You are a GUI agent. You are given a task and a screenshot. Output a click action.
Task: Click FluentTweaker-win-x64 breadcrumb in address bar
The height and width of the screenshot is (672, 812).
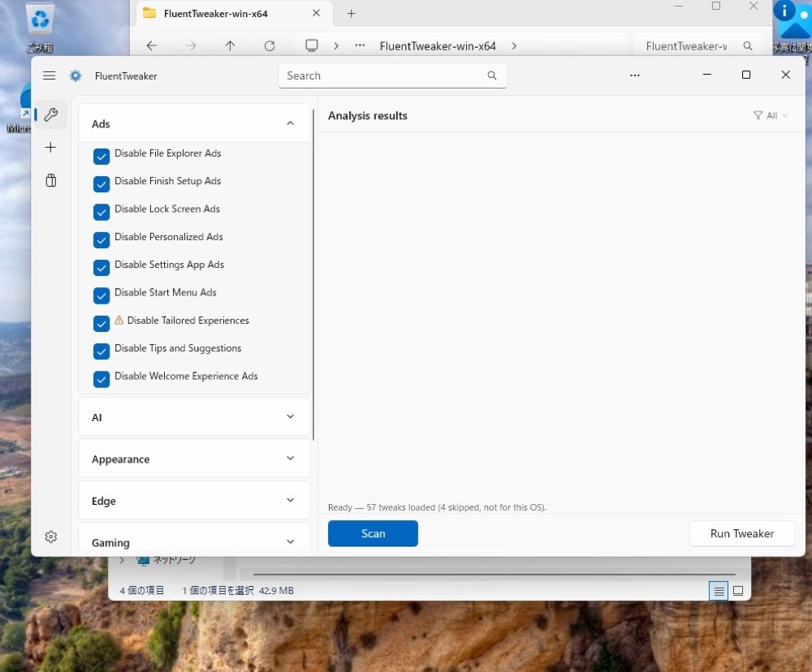point(438,46)
